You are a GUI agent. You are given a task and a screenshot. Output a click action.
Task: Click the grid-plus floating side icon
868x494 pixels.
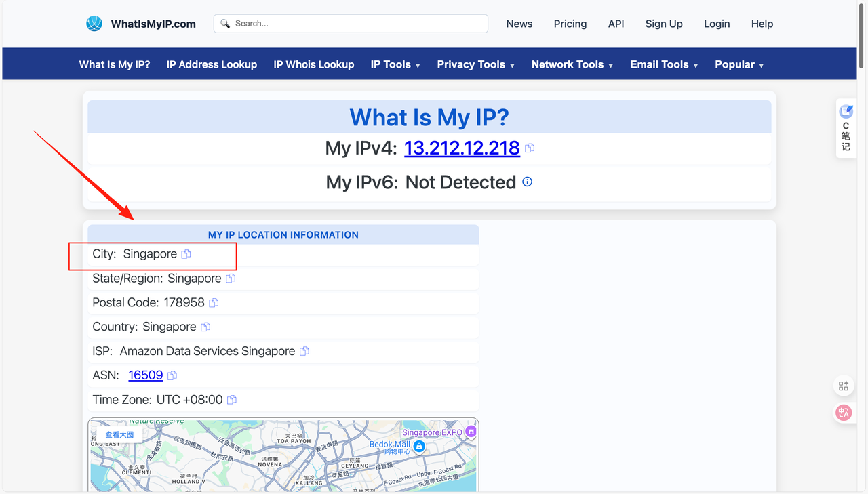844,386
